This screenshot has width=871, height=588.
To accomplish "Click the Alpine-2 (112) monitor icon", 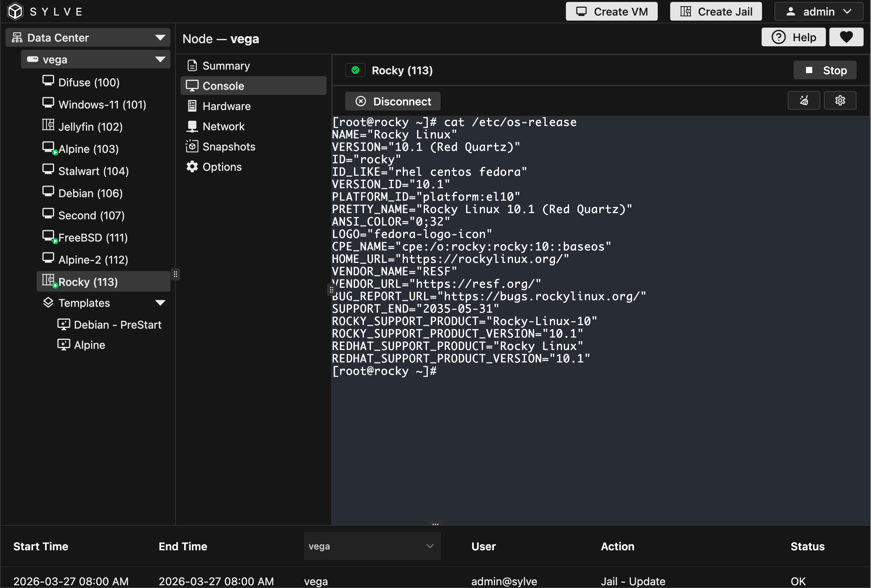I will pyautogui.click(x=48, y=258).
